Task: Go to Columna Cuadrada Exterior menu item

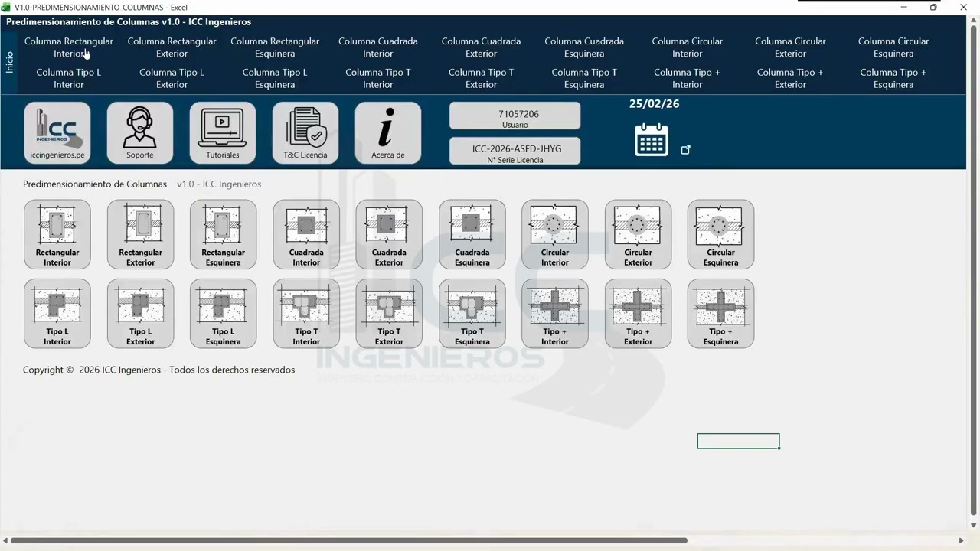Action: point(481,47)
